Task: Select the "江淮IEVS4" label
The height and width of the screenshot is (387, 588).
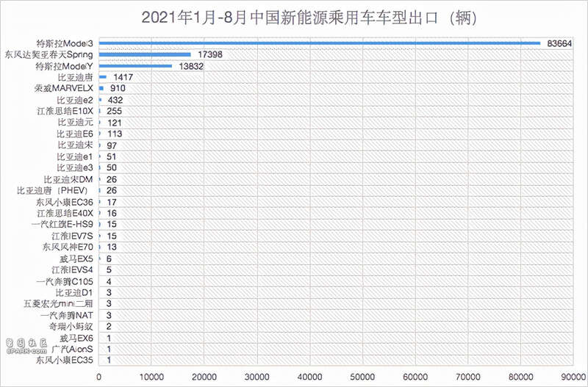Action: tap(72, 270)
